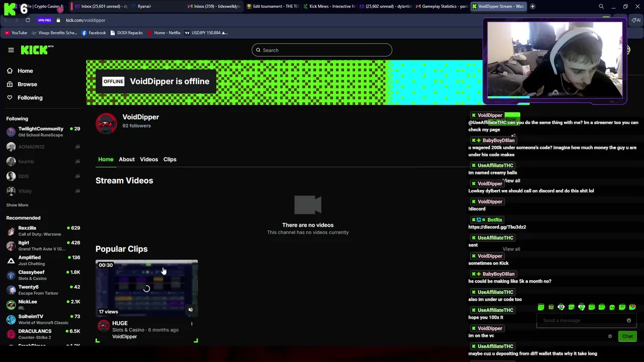Click the VPN PRO badge

[44, 20]
